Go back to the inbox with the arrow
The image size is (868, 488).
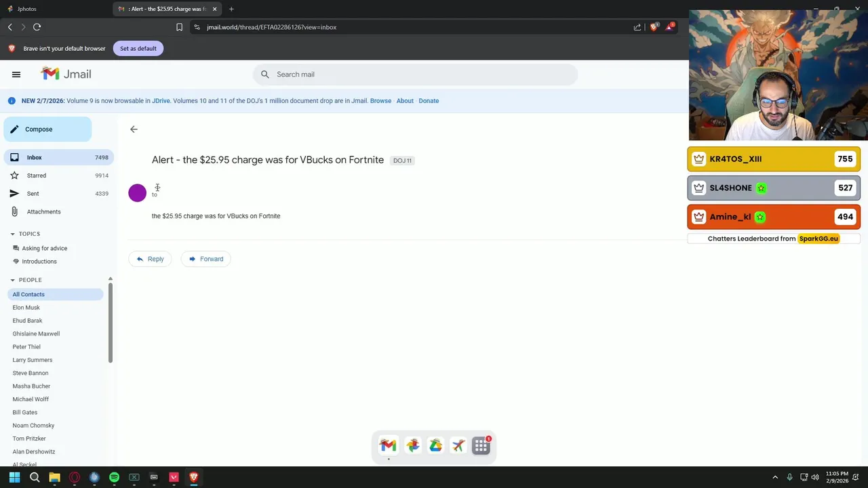click(134, 129)
